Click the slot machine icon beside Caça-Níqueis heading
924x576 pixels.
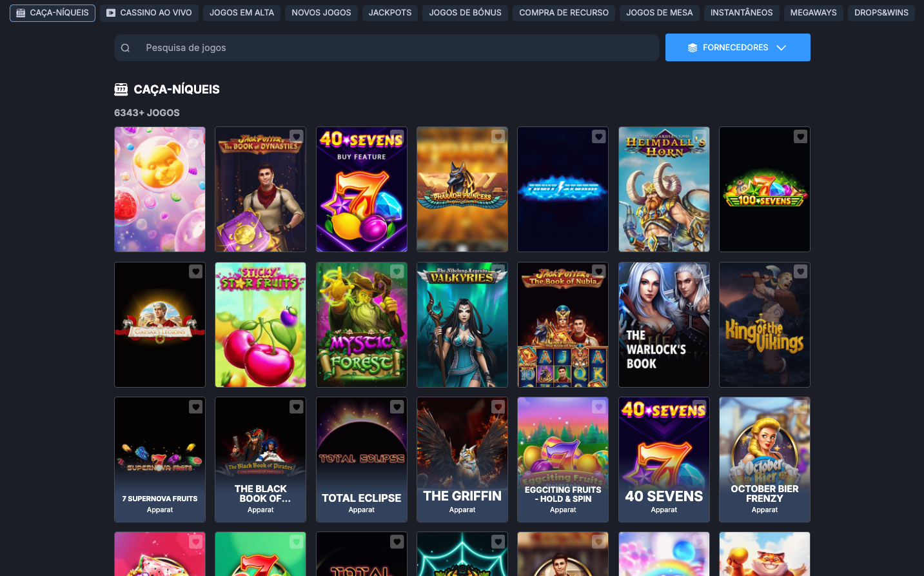[121, 89]
